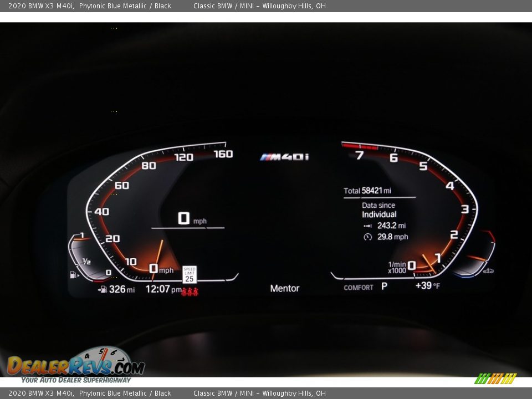The width and height of the screenshot is (532, 399).
Task: Click the bottom 'Classic BMW / MINI – Willoughby Hills, OH' caption
Action: [259, 393]
